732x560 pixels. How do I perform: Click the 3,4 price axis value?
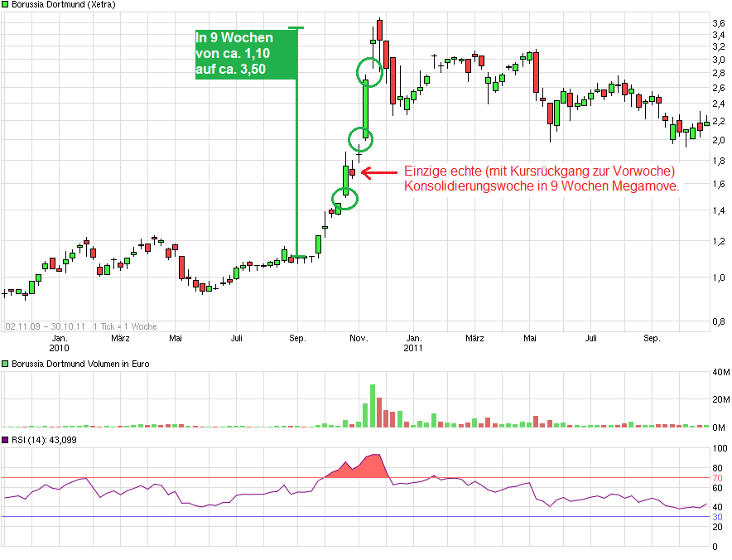(719, 35)
